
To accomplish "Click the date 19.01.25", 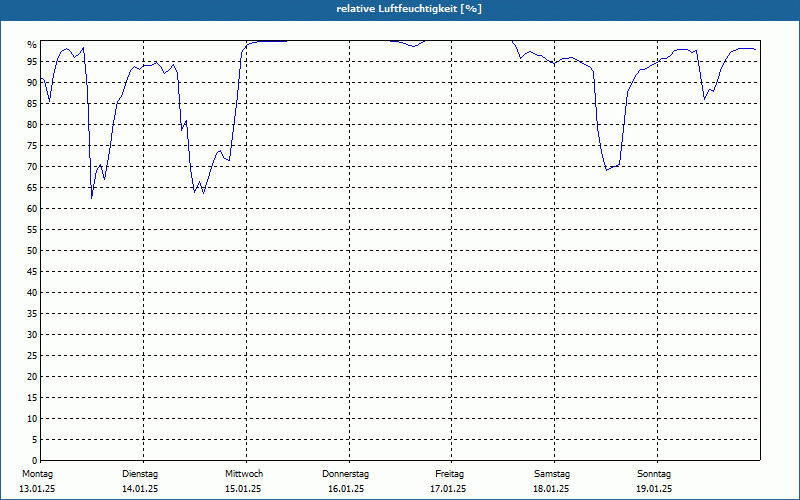I will 654,489.
